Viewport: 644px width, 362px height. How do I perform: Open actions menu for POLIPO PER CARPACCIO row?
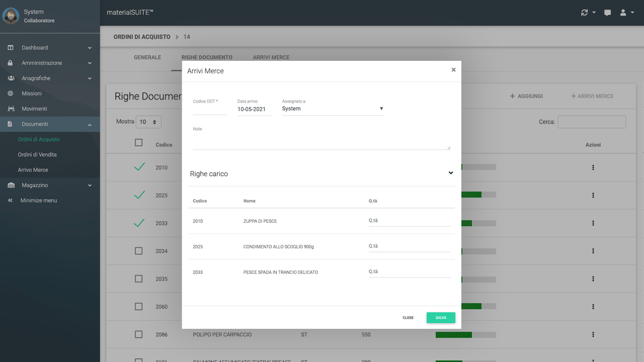pyautogui.click(x=593, y=334)
